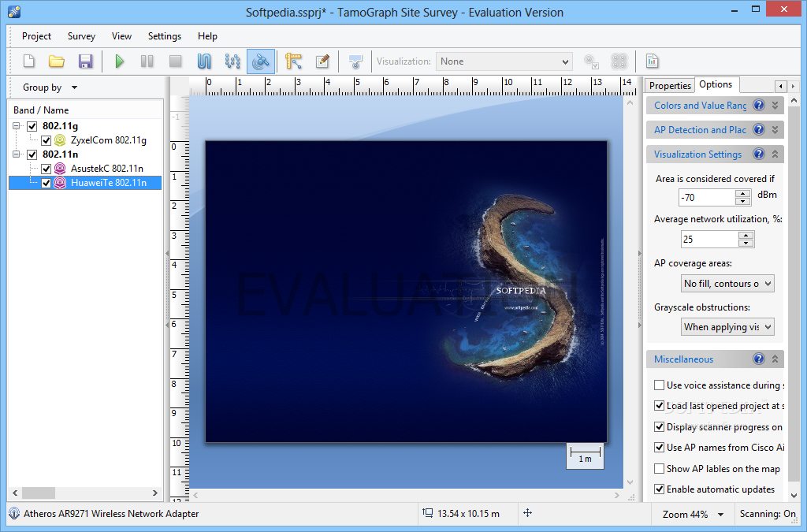Open help for AP Detection and Placement
The image size is (807, 532).
(x=759, y=129)
